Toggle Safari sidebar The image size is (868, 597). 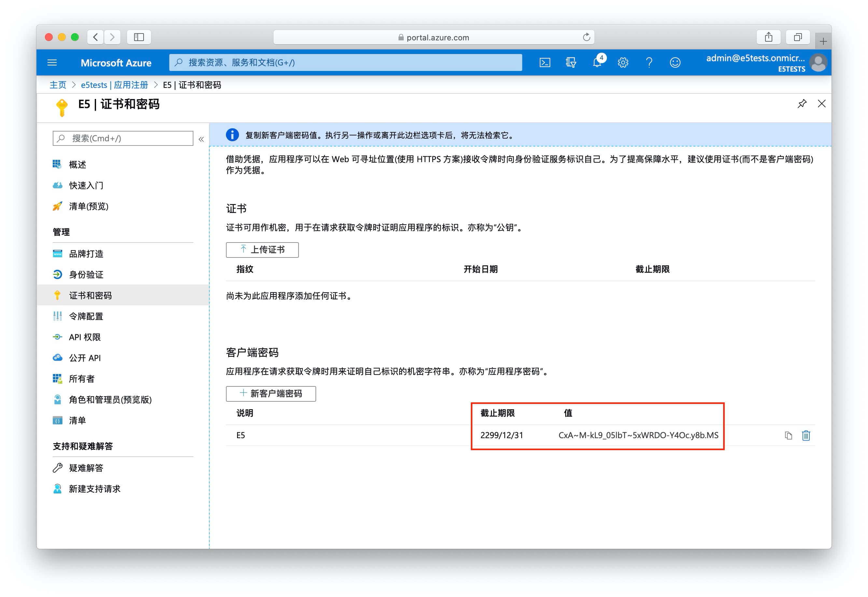point(139,37)
